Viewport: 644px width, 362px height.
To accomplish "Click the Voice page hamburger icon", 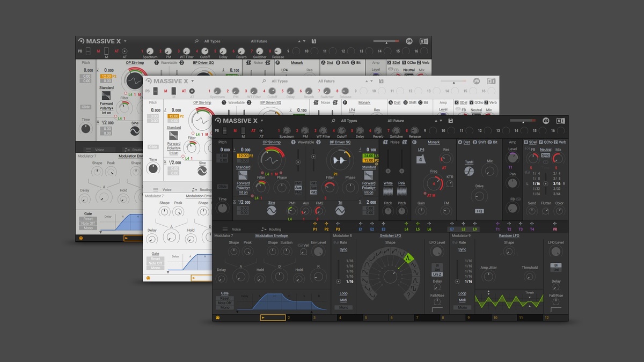I will 225,229.
